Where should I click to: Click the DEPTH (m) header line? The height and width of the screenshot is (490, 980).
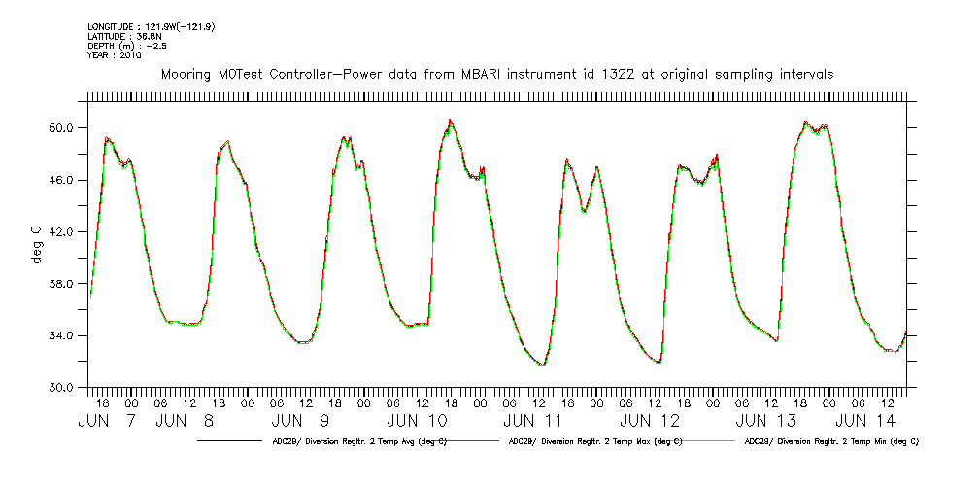128,46
